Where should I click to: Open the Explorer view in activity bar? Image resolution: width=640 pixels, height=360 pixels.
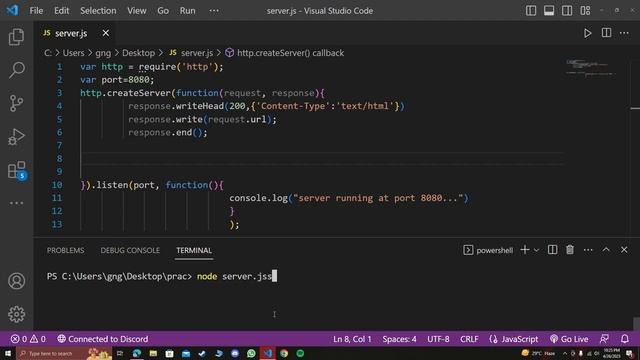click(16, 37)
